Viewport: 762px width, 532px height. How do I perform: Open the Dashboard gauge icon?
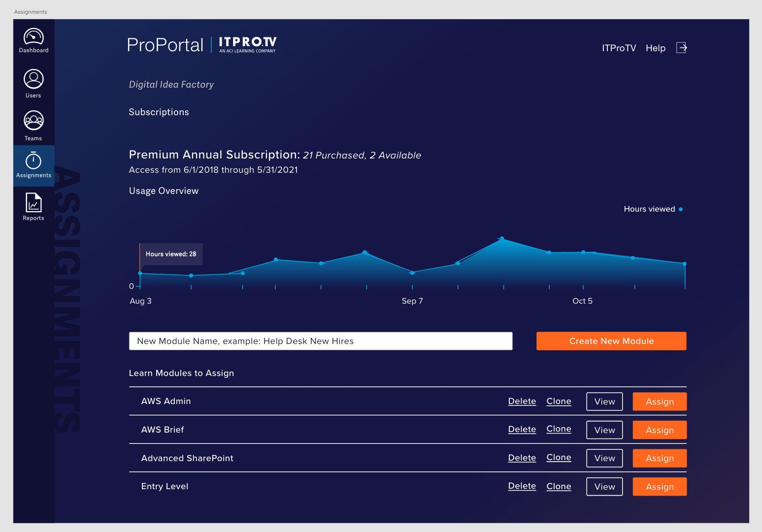point(33,37)
